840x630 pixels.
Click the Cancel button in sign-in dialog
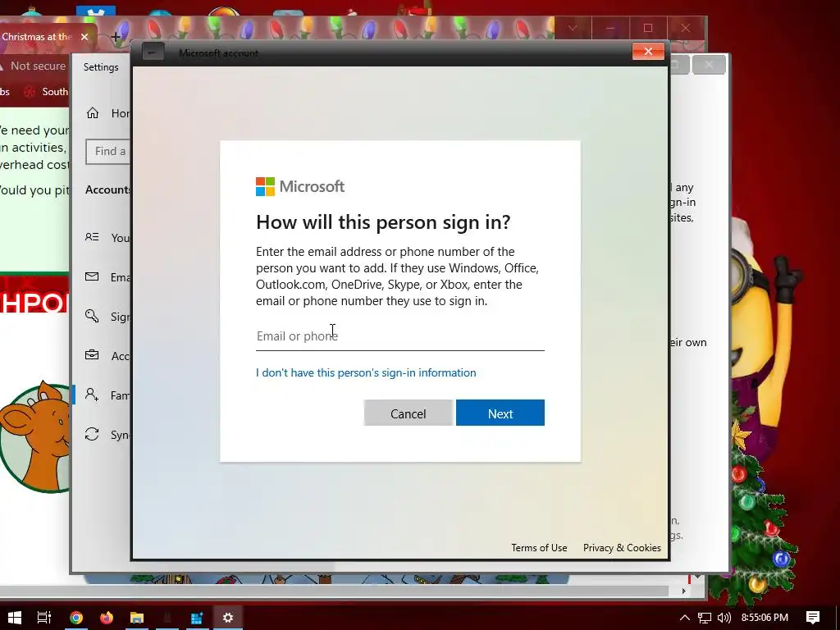[409, 413]
